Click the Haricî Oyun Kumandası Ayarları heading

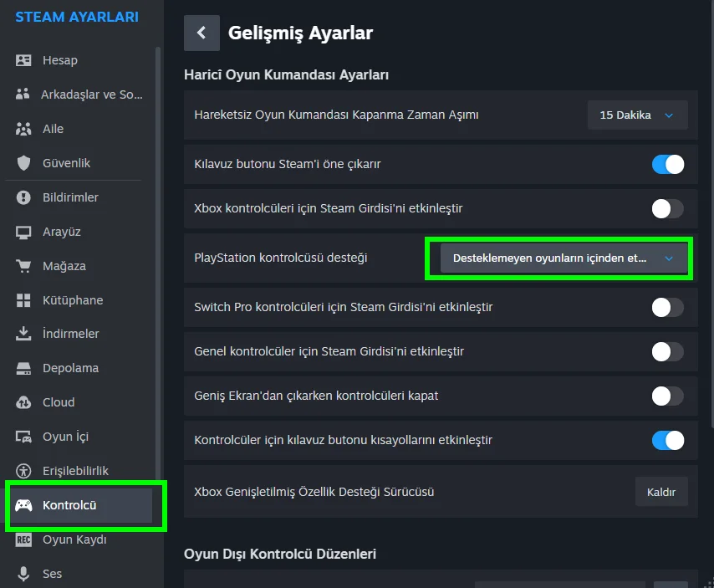pos(287,74)
